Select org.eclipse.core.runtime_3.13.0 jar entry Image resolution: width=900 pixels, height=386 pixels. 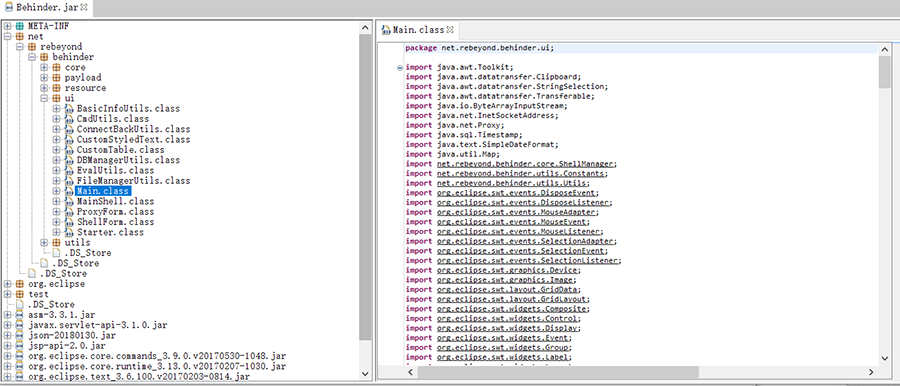tap(156, 366)
